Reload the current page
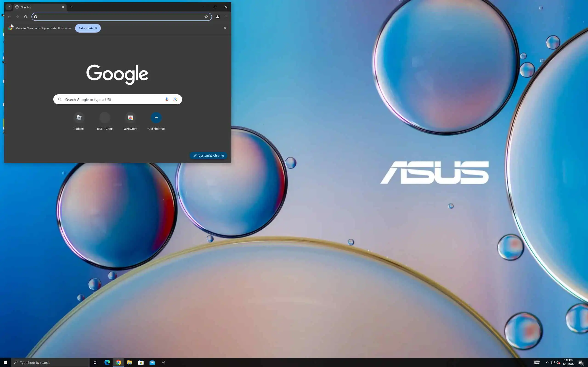This screenshot has height=367, width=588. point(26,17)
